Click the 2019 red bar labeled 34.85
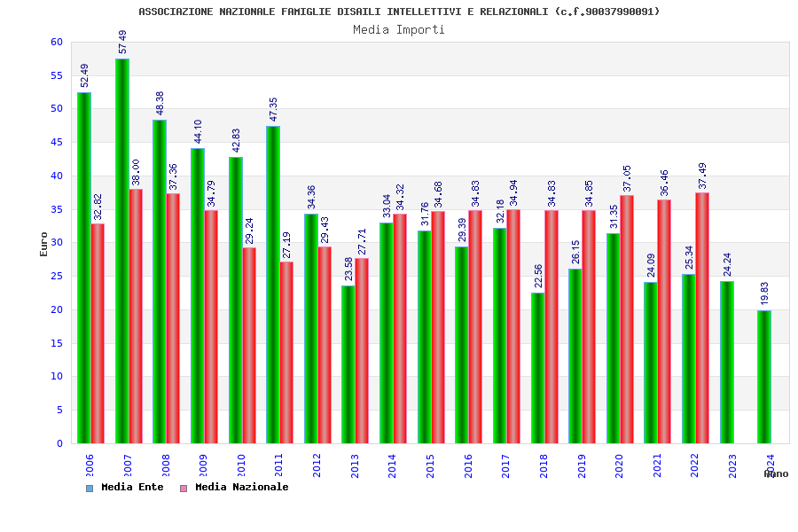The image size is (798, 532). point(589,327)
